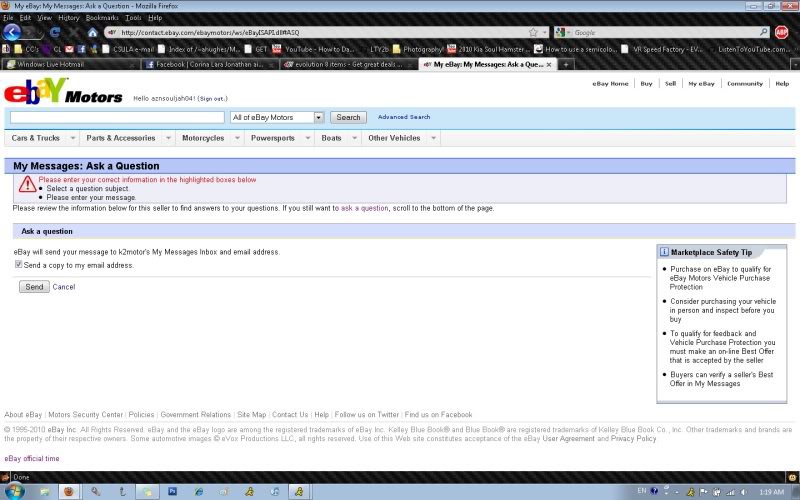Open the Community header link
The height and width of the screenshot is (500, 800).
pos(745,84)
